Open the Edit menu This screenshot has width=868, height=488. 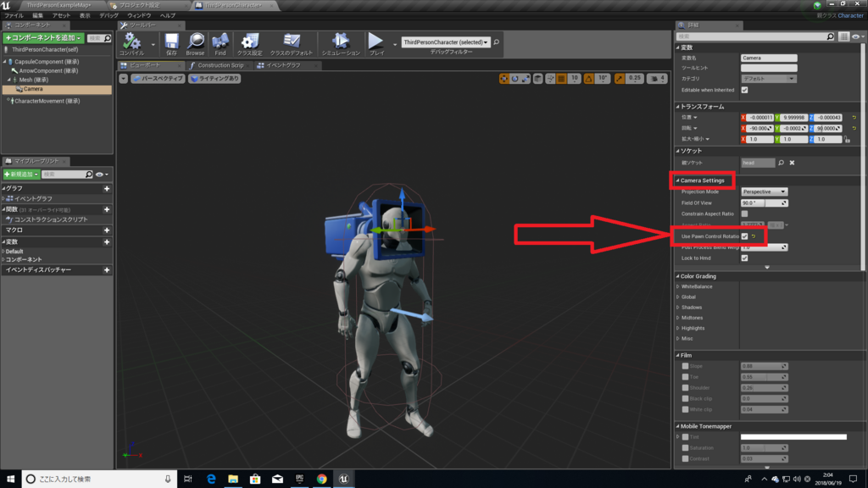tap(37, 15)
